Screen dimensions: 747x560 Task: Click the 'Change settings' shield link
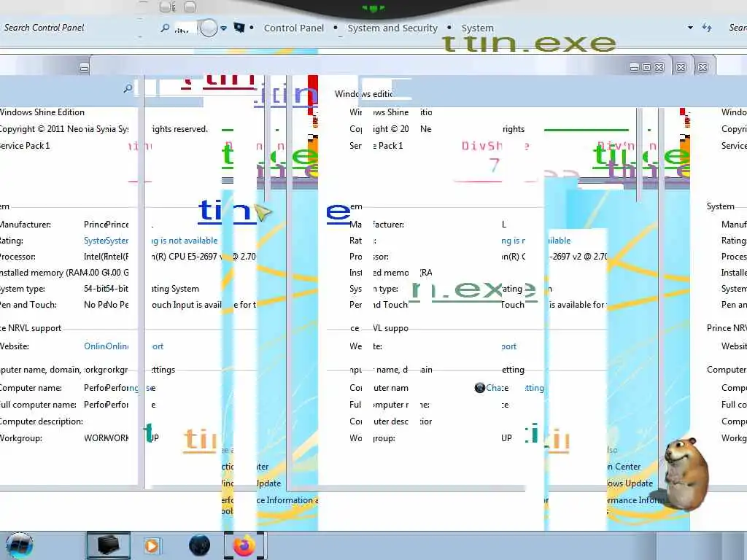click(x=514, y=388)
